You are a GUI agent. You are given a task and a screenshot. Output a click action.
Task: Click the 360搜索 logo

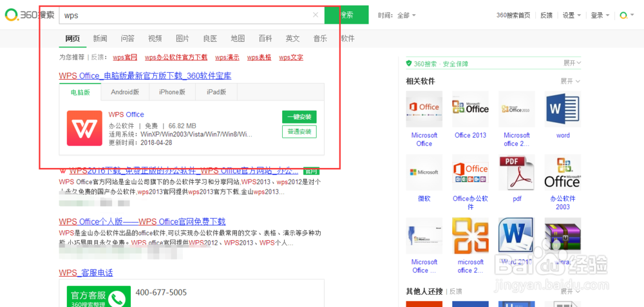(x=30, y=15)
